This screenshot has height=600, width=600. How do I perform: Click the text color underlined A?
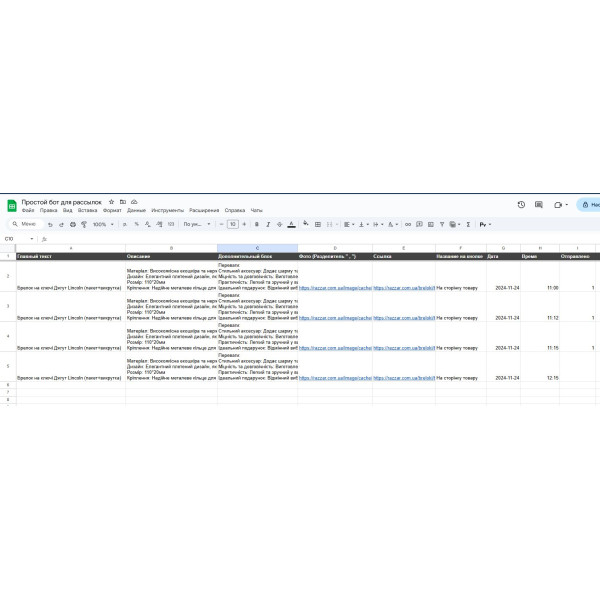[291, 224]
